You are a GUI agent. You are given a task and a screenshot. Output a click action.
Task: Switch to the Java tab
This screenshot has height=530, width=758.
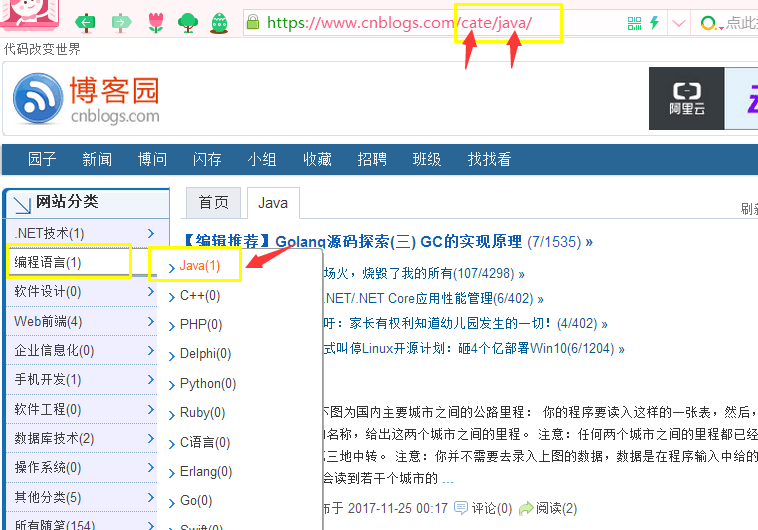273,203
